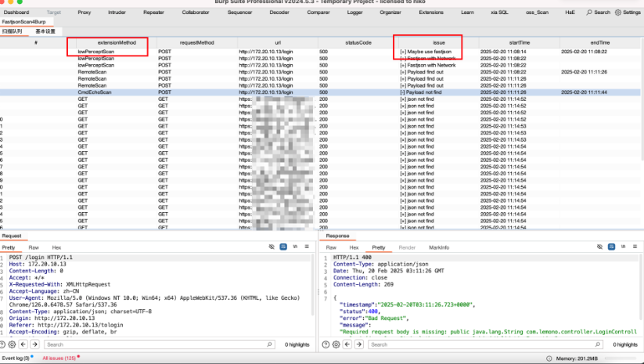
Task: Select the 扫描队列 sub-tab
Action: [x=12, y=31]
